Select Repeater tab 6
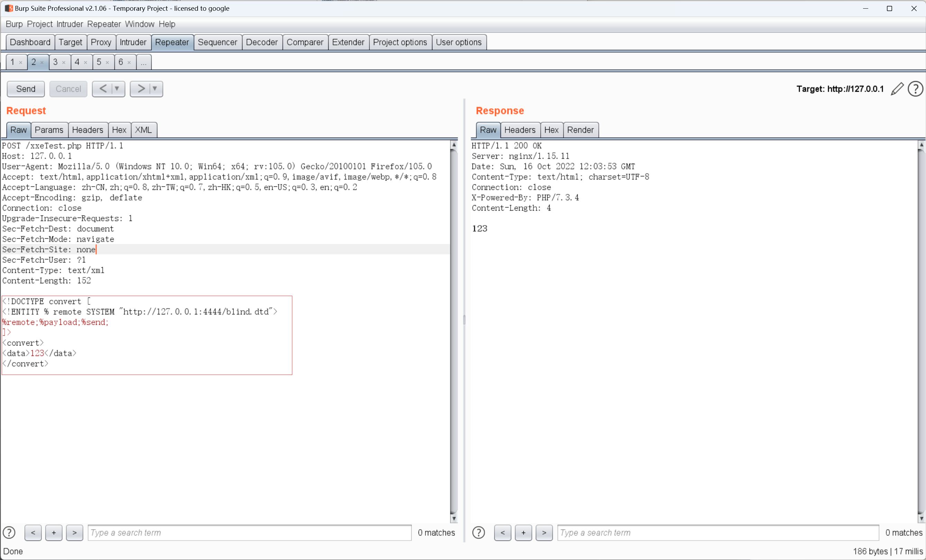Image resolution: width=926 pixels, height=560 pixels. [x=121, y=62]
